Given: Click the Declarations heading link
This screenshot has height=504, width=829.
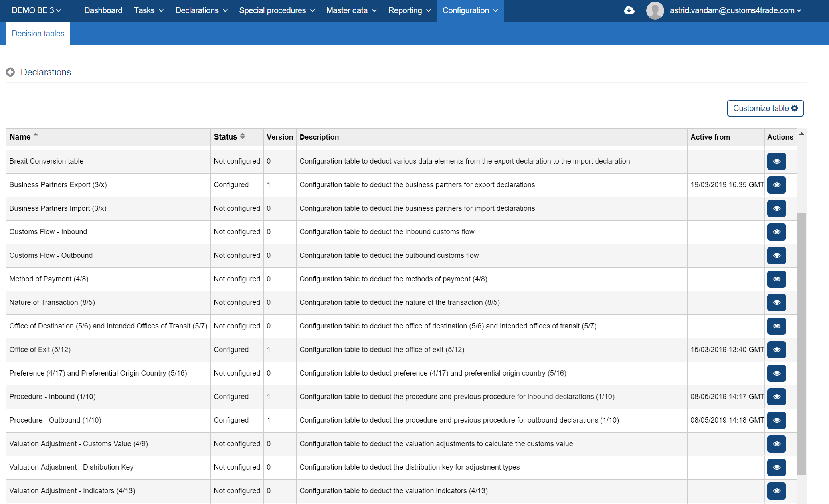Looking at the screenshot, I should click(46, 72).
